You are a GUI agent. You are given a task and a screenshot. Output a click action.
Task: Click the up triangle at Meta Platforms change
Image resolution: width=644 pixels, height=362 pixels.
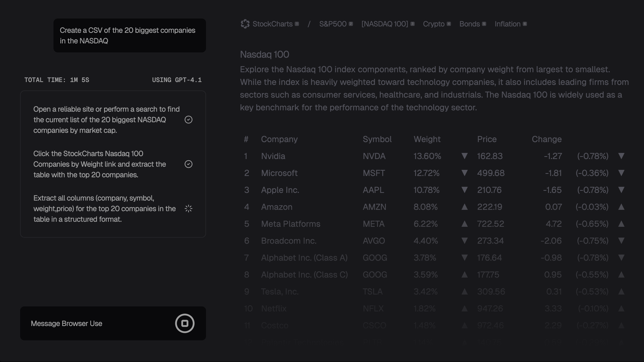pyautogui.click(x=621, y=224)
